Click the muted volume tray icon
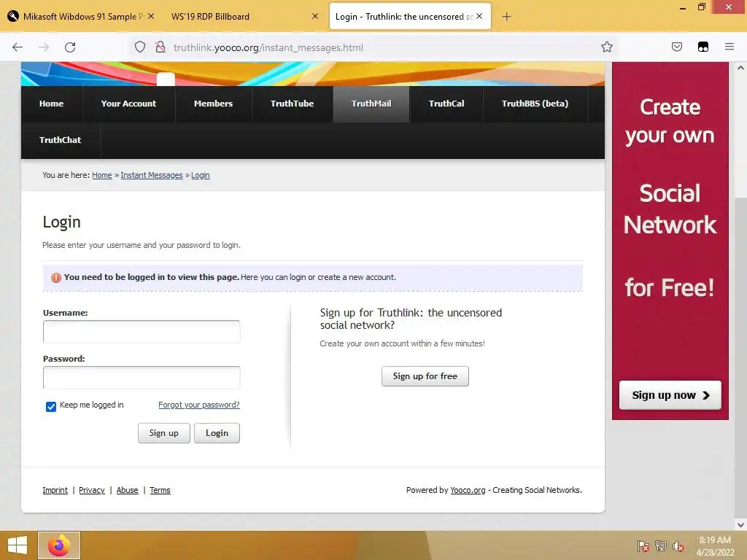Viewport: 747px width, 560px height. click(678, 546)
